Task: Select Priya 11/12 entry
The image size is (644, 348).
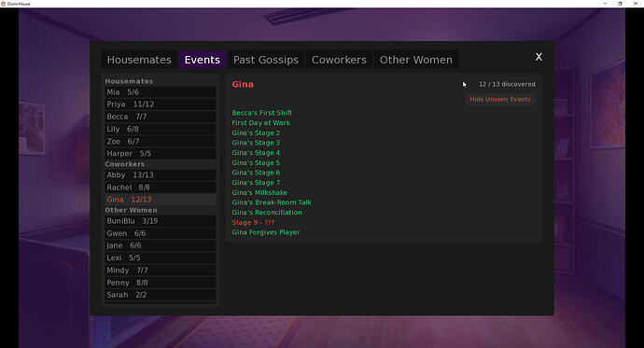Action: (161, 104)
